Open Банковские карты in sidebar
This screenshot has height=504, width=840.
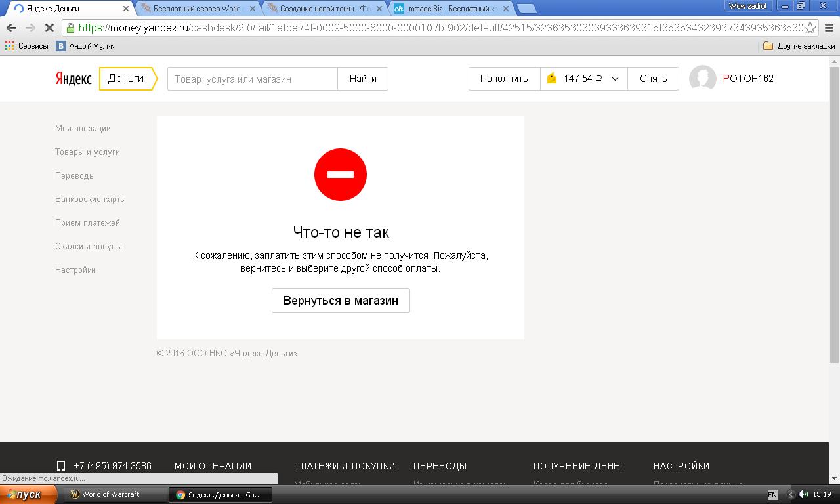(91, 199)
